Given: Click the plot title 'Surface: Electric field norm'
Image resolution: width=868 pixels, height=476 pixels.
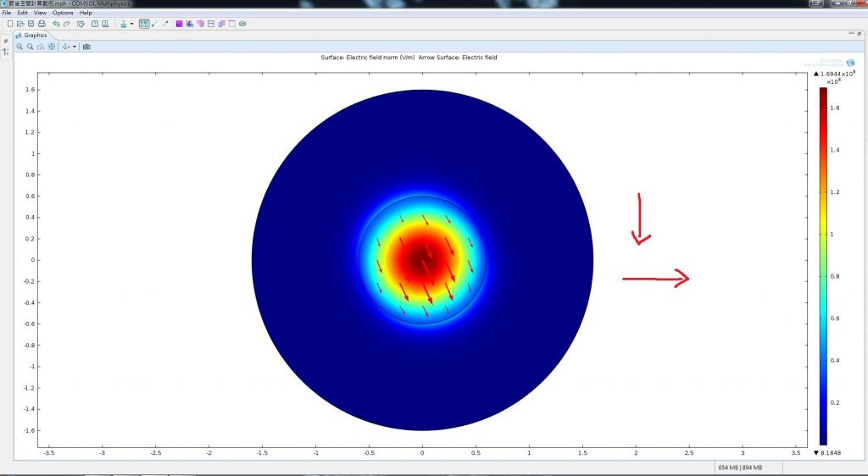Looking at the screenshot, I should pos(368,57).
